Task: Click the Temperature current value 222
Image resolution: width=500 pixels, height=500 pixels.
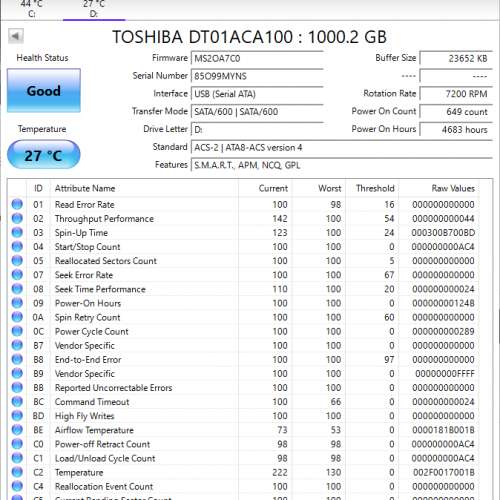Action: click(280, 472)
